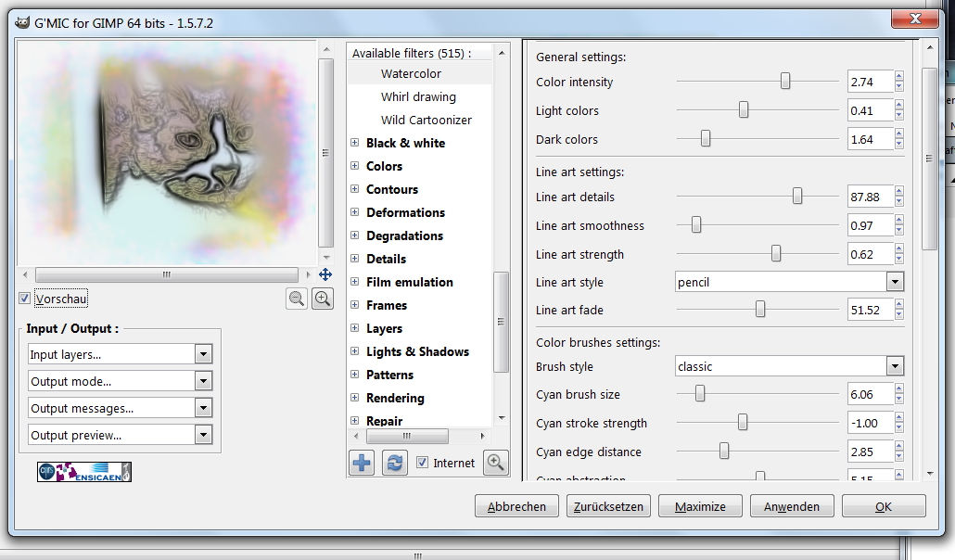
Task: Click the Line art details value field
Action: 869,197
